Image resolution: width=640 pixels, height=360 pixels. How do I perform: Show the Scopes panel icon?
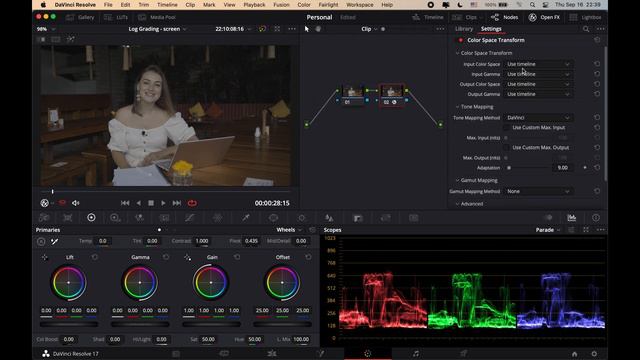click(572, 218)
